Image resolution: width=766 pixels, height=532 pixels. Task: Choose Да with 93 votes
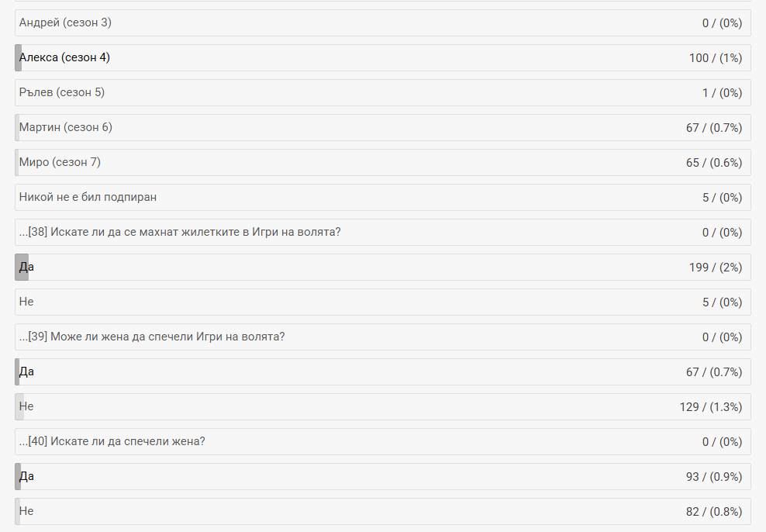click(26, 476)
